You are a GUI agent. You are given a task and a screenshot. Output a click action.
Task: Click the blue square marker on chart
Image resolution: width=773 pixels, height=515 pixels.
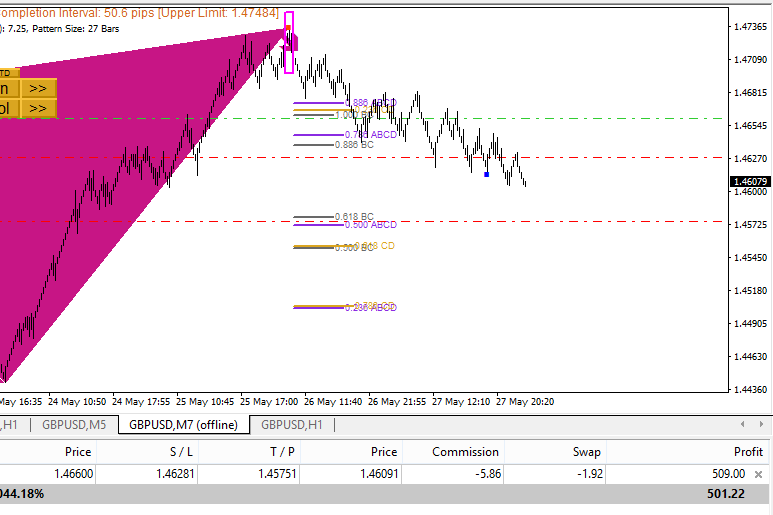(x=487, y=174)
